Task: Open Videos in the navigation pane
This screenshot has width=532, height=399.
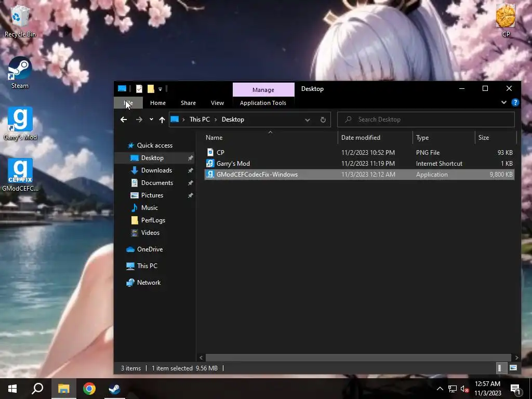Action: click(x=150, y=233)
